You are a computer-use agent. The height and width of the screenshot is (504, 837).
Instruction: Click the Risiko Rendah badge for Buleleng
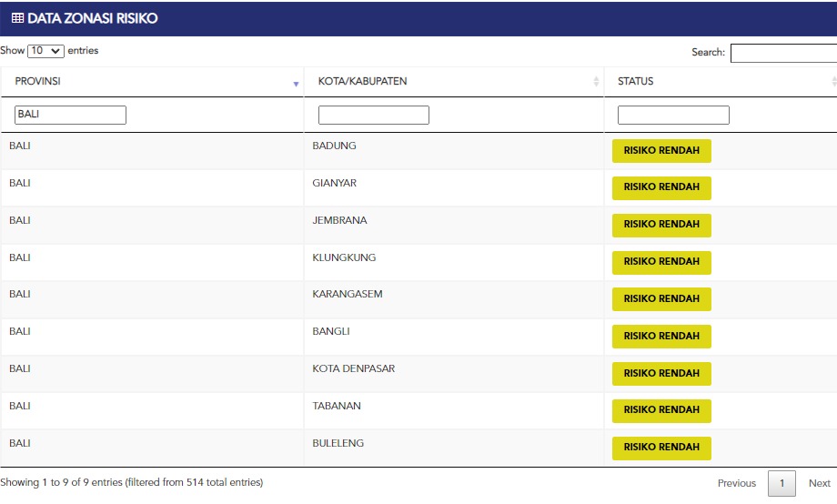(661, 448)
